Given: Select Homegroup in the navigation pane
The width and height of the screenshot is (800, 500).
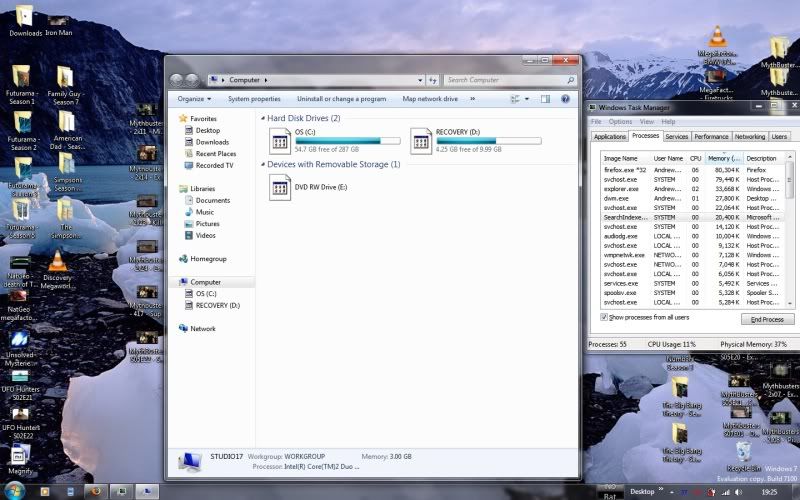Looking at the screenshot, I should pyautogui.click(x=208, y=259).
